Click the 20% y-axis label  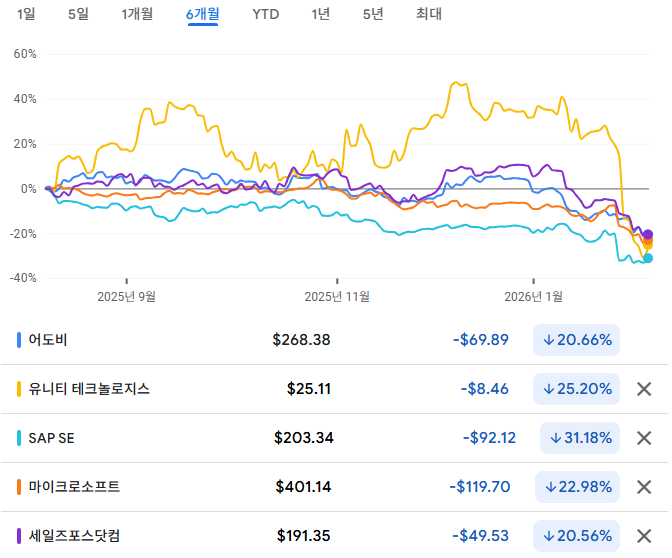click(x=25, y=144)
